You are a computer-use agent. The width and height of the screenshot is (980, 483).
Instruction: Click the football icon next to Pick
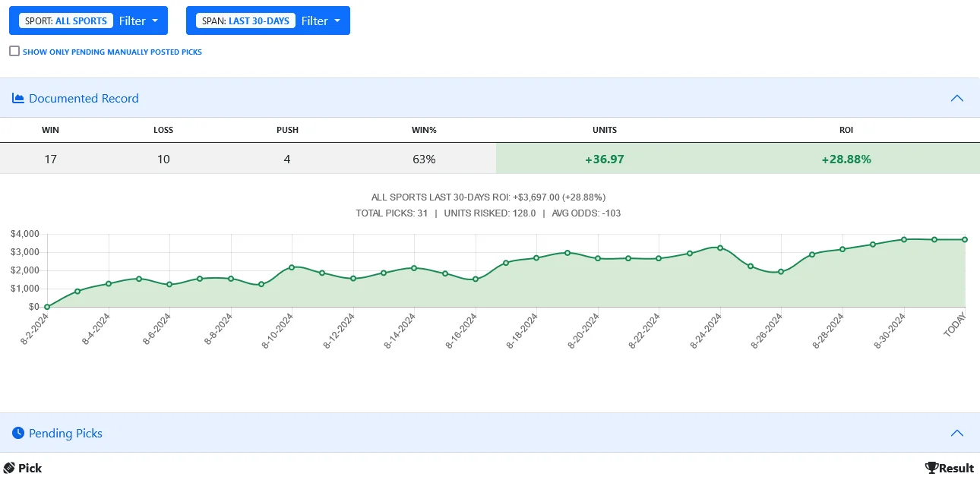click(x=9, y=468)
